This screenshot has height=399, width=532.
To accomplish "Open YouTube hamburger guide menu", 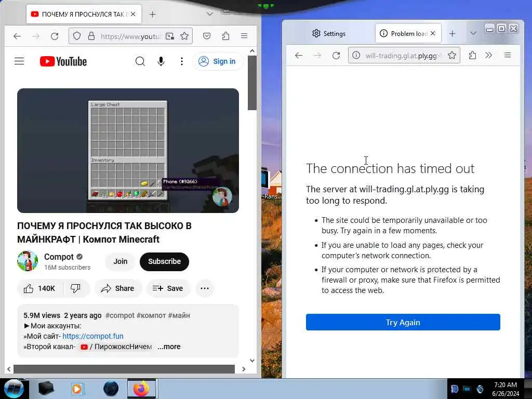I will pos(19,61).
